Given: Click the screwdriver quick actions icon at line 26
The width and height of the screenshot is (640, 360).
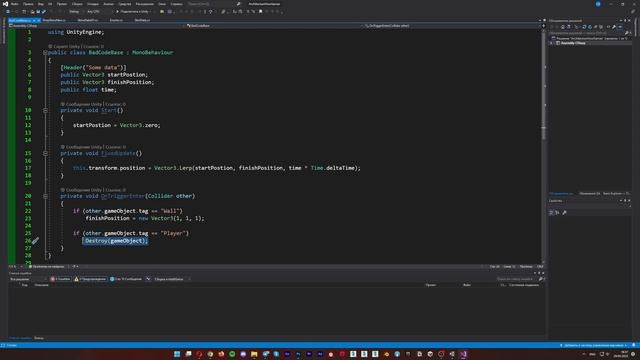Looking at the screenshot, I should (36, 241).
